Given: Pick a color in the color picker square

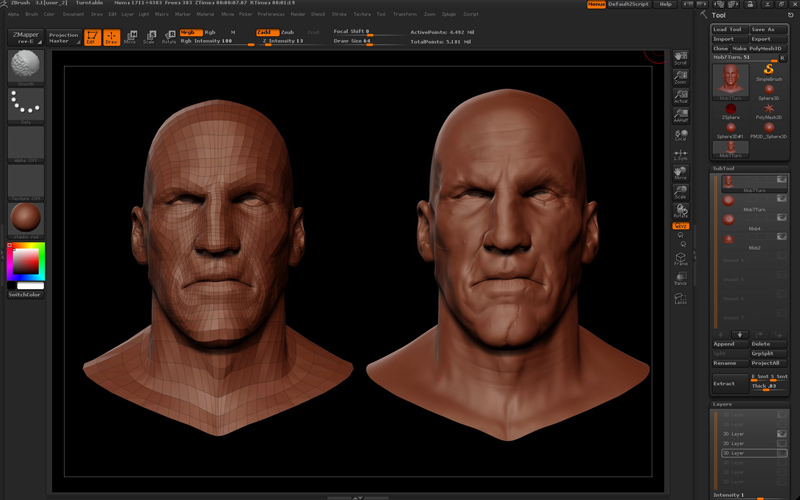Looking at the screenshot, I should (26, 262).
